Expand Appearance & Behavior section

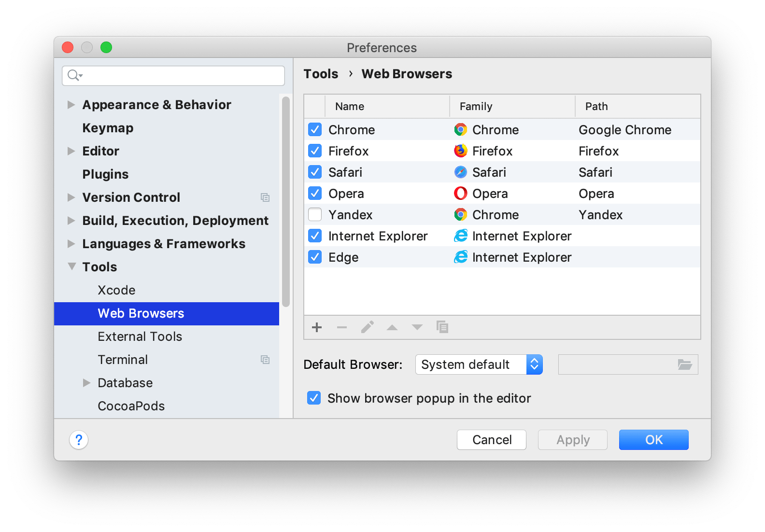[71, 105]
